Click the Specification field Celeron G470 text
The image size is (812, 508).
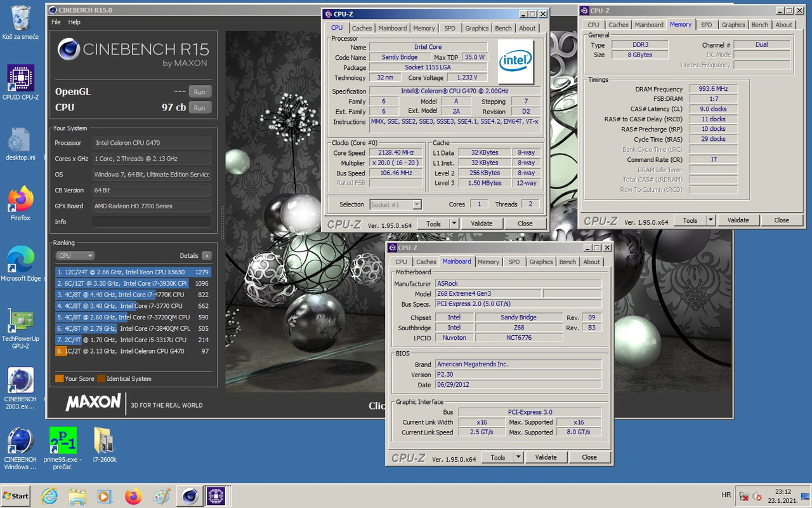click(455, 91)
